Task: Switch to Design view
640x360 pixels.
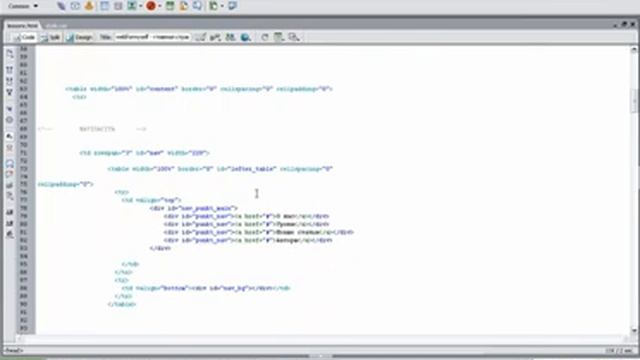Action: point(79,38)
